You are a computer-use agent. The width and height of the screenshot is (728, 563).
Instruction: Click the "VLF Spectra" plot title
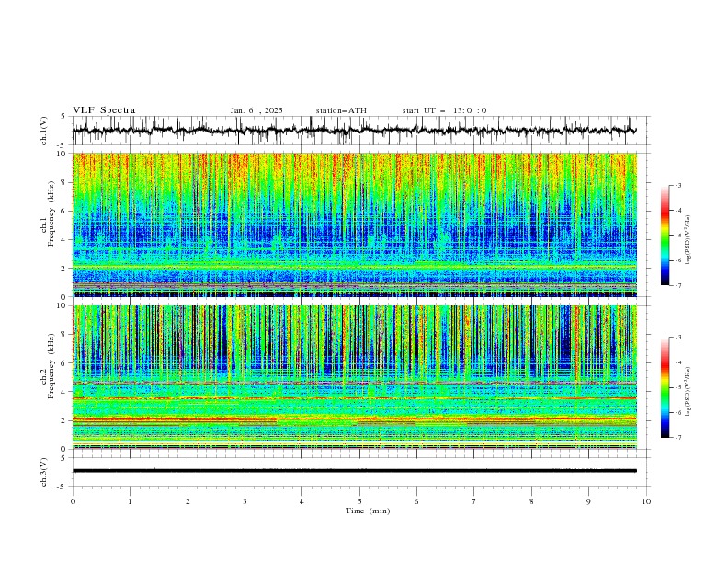pos(104,110)
